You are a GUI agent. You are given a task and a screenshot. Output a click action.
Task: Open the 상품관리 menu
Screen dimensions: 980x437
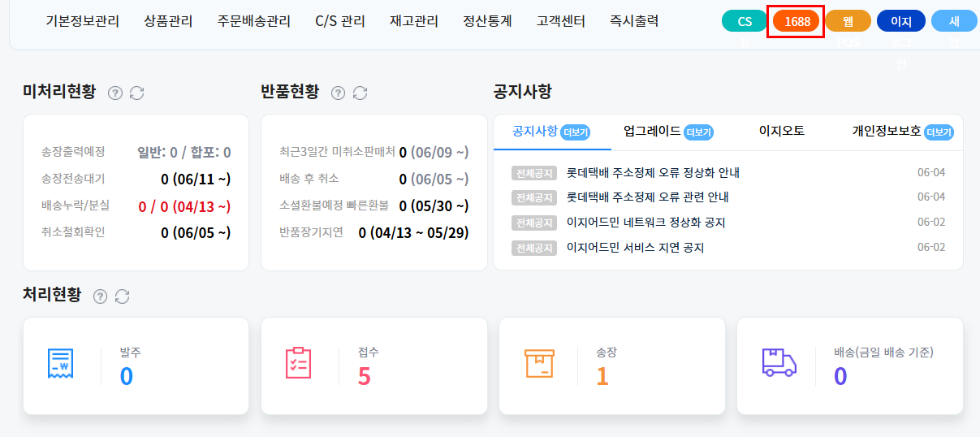point(168,21)
